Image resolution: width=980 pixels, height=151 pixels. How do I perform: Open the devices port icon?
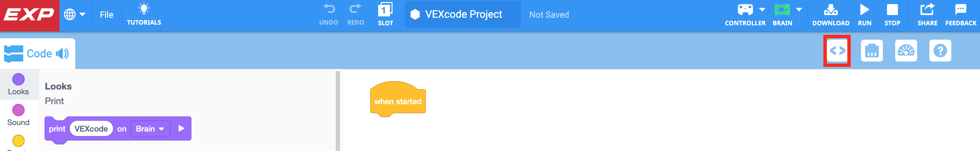(x=872, y=51)
